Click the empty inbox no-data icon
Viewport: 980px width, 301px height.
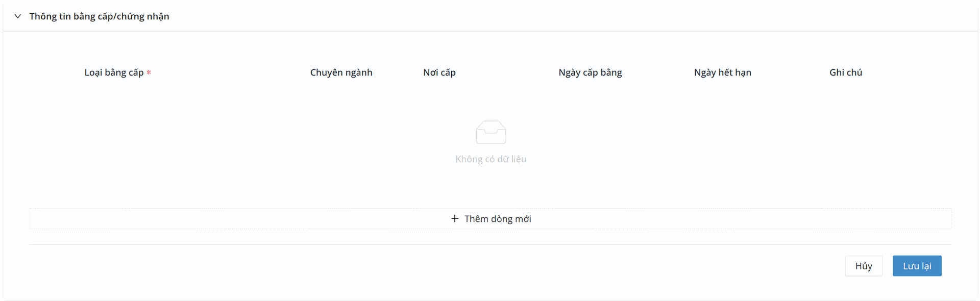[x=491, y=132]
